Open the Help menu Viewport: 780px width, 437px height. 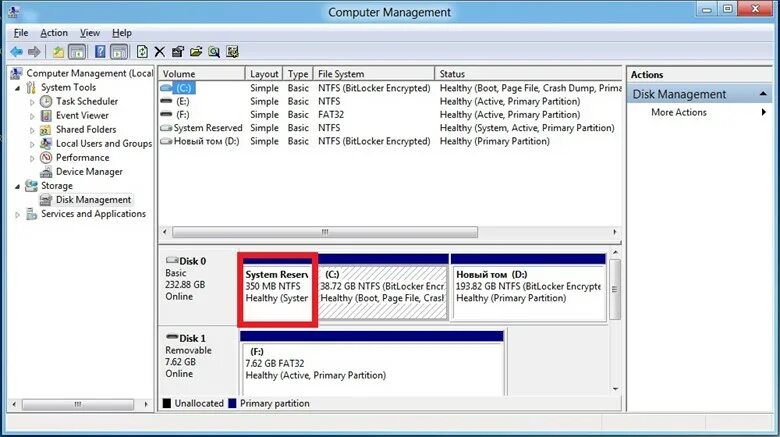121,33
